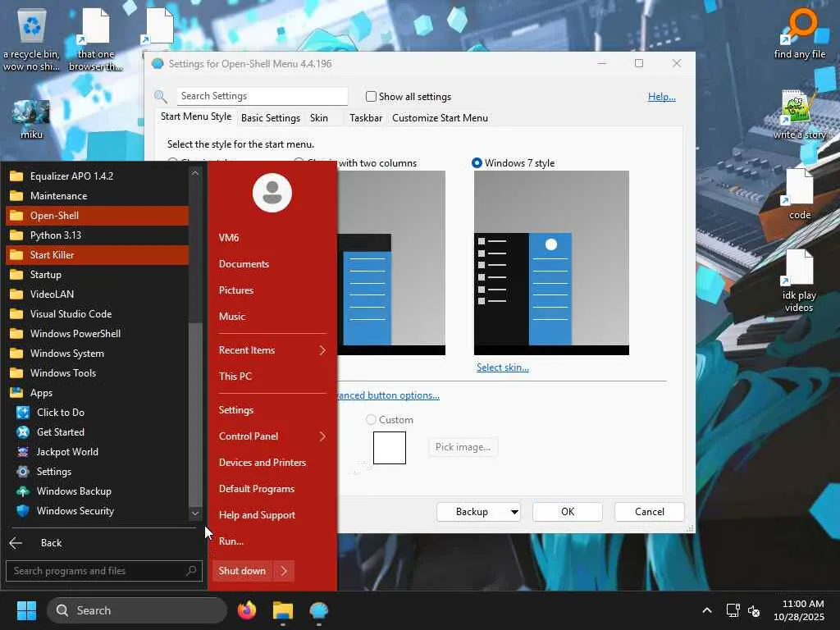Open the recycle bin desktop icon

(32, 40)
